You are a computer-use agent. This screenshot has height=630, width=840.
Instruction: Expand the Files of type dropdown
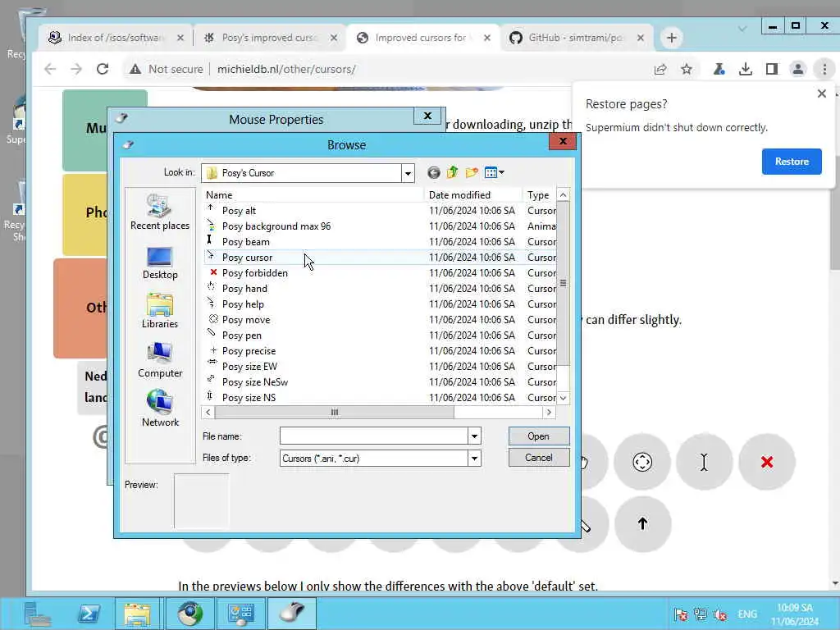(474, 458)
